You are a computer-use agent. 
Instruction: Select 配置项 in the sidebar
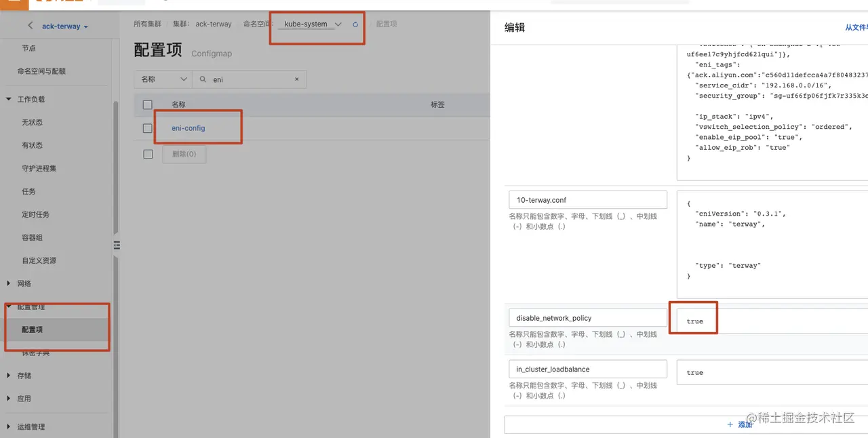click(32, 330)
